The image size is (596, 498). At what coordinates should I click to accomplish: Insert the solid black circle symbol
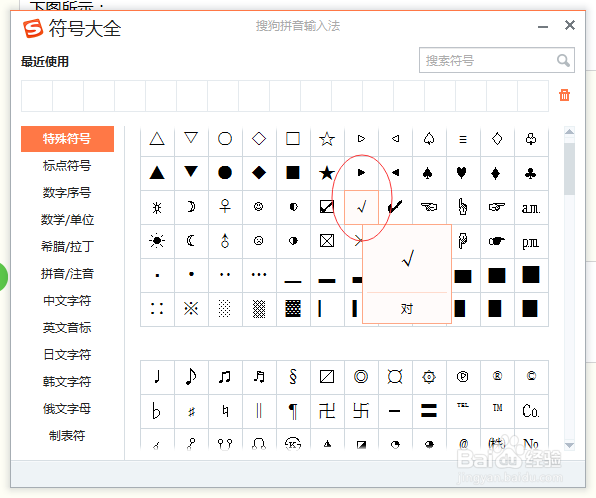click(225, 173)
